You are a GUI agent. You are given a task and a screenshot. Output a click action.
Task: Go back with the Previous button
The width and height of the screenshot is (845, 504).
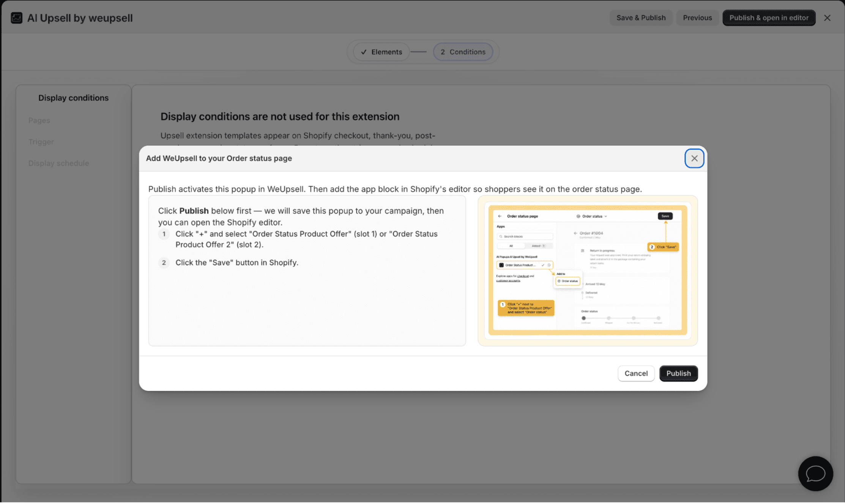pyautogui.click(x=697, y=18)
